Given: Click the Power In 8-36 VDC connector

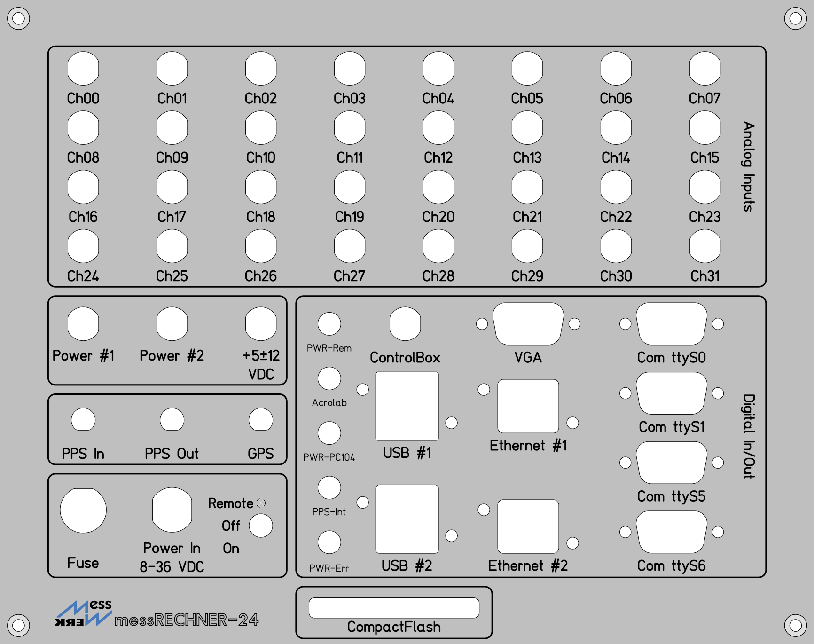Looking at the screenshot, I should point(172,510).
